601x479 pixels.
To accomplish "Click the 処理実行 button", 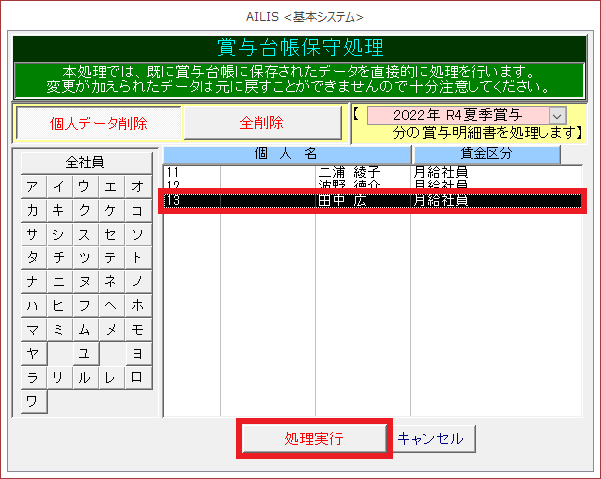I will 313,439.
